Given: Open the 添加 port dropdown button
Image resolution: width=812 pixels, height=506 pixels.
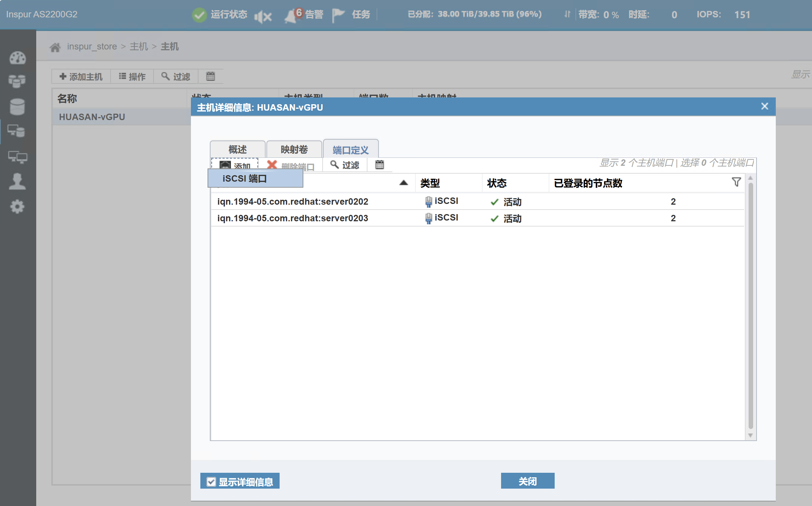Looking at the screenshot, I should click(235, 164).
